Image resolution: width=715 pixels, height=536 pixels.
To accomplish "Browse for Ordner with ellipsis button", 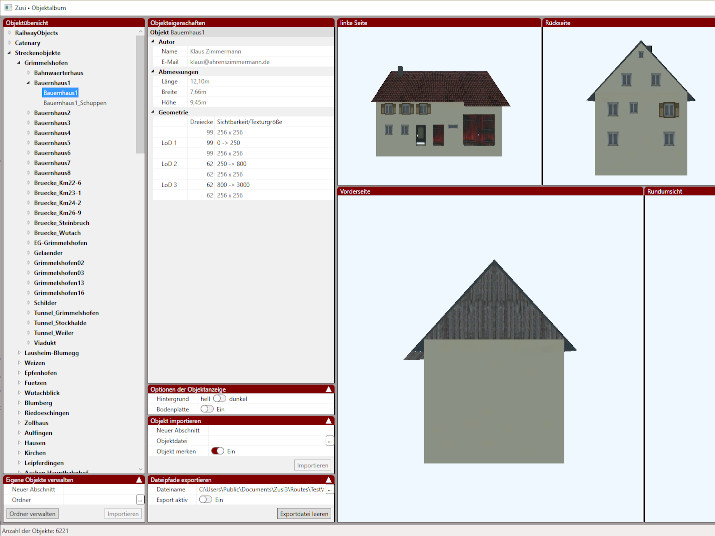I will point(140,499).
